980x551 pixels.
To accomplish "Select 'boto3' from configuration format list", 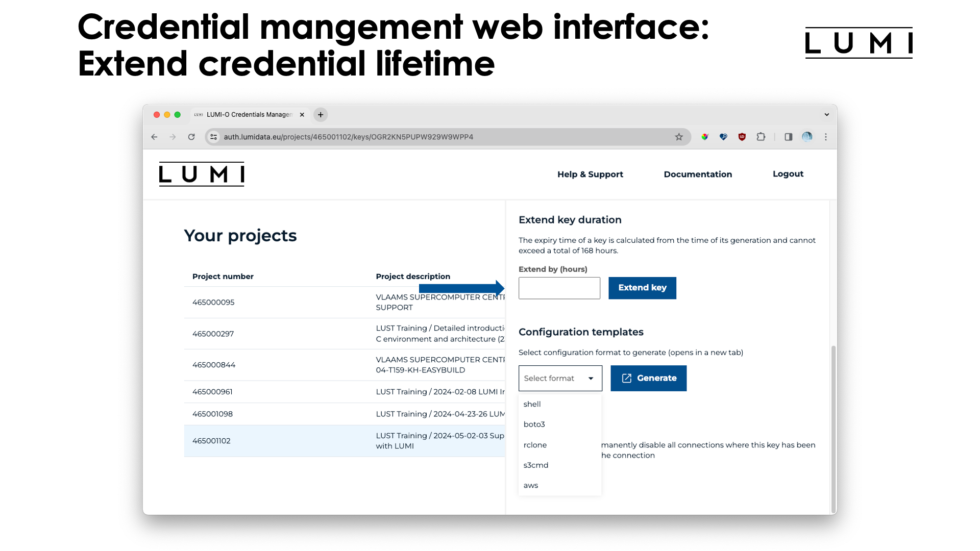I will (x=534, y=424).
